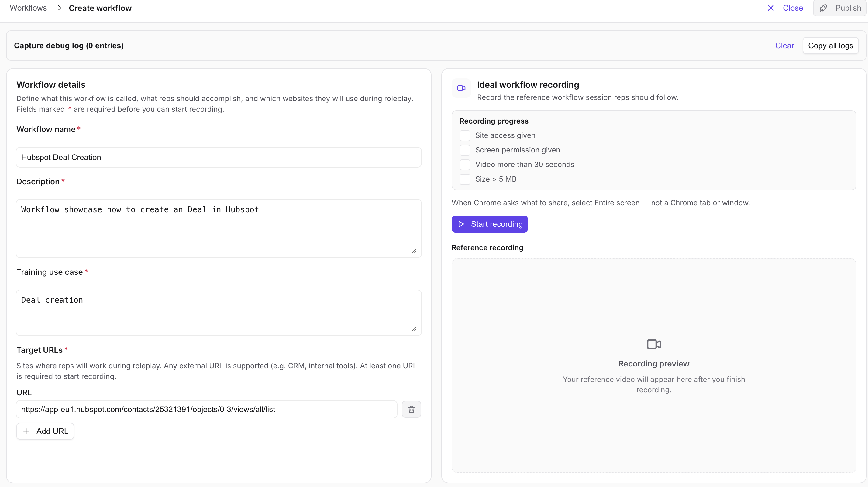Focus the Workflow name input field
The width and height of the screenshot is (868, 487).
219,157
